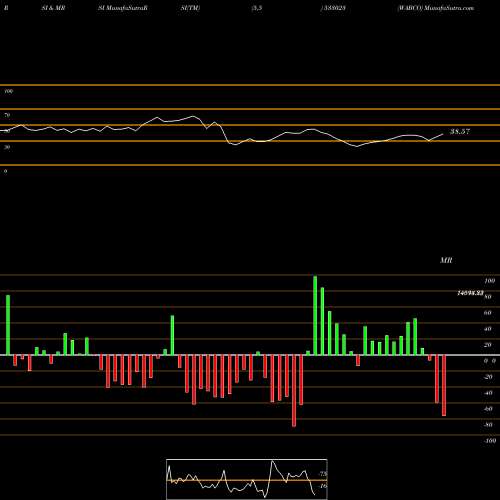Select the tallest green MR histogram bar

[315, 315]
